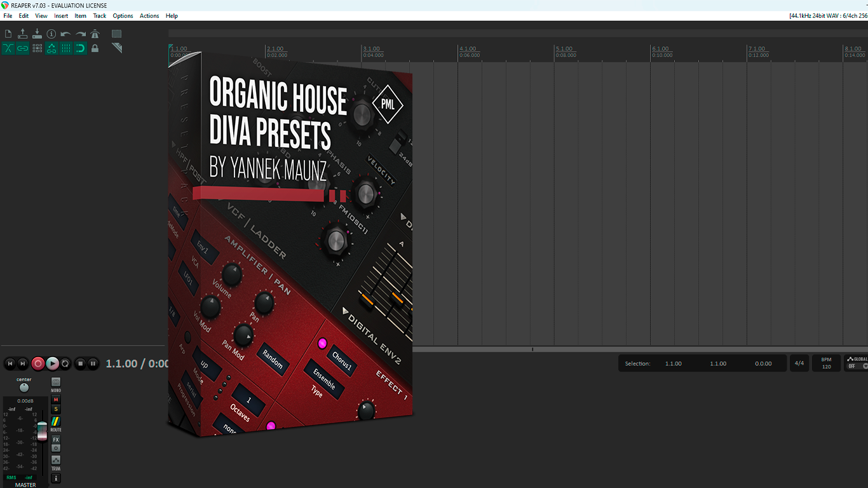Click timeline ruler marker 6.1.00
Screen dimensions: 868x488
(661, 49)
